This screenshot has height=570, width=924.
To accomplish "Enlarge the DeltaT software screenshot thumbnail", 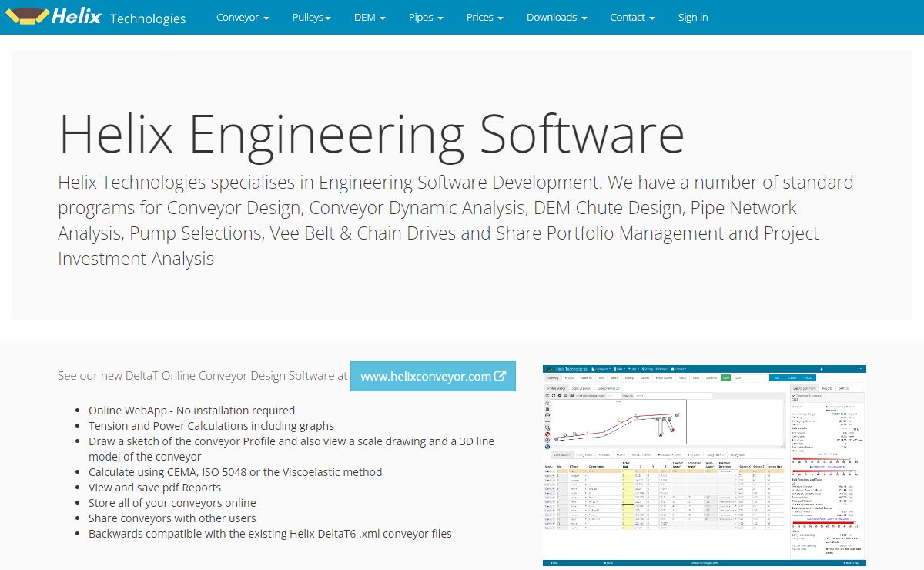I will (x=705, y=466).
